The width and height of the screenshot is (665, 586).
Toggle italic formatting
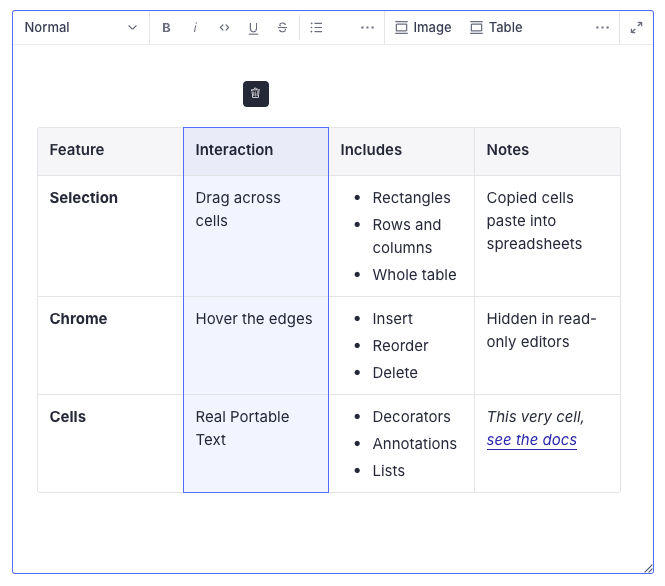coord(195,28)
